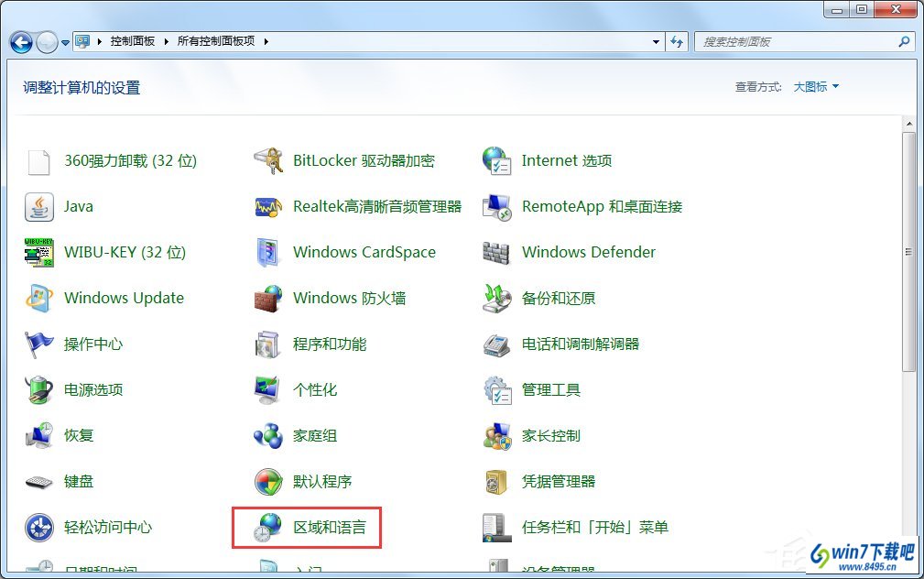Screen dimensions: 924x579
Task: Click the Java coffee cup icon
Action: [x=38, y=207]
